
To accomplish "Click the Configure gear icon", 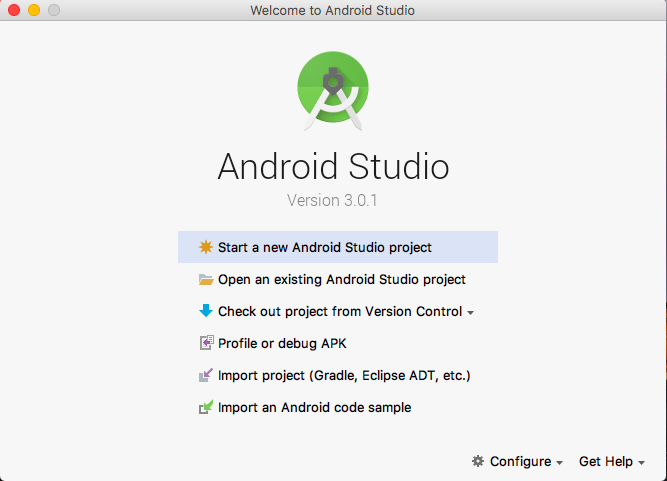I will (478, 461).
